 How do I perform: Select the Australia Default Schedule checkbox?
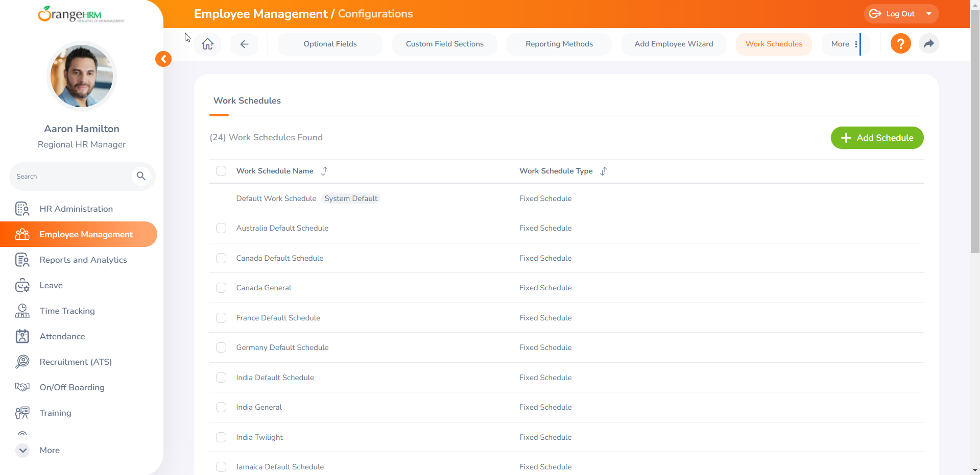(x=221, y=228)
